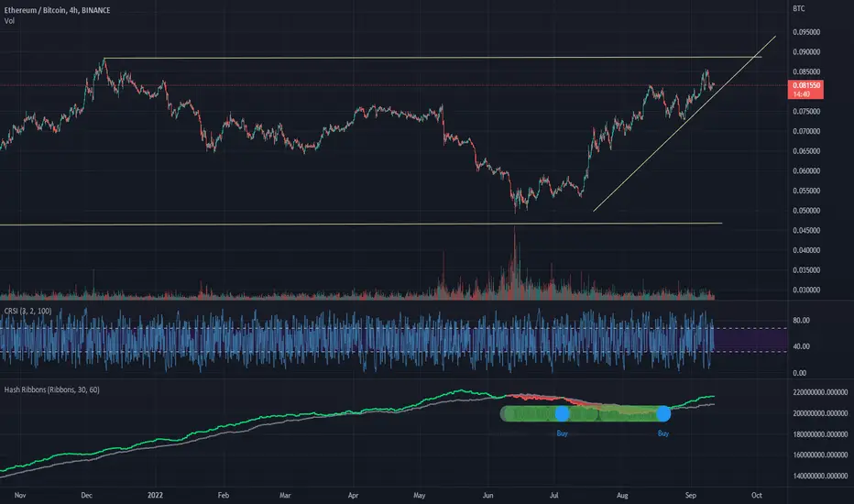The width and height of the screenshot is (854, 504).
Task: Click the Dec label on time axis
Action: point(87,495)
